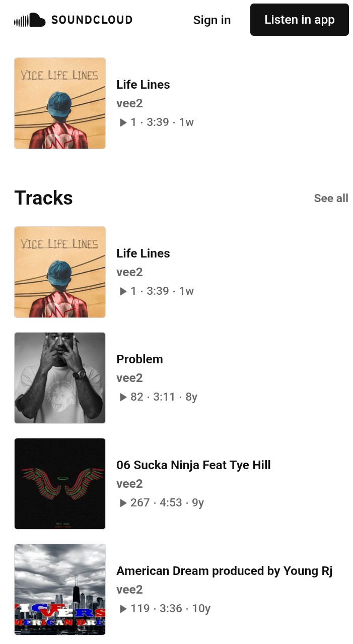Open American Dream produced by Young Rj
The height and width of the screenshot is (644, 353).
pos(224,571)
